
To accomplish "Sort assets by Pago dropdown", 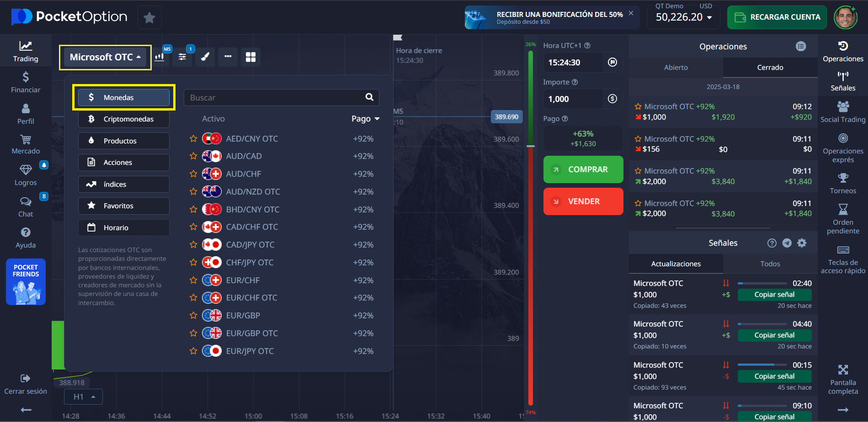I will 365,119.
